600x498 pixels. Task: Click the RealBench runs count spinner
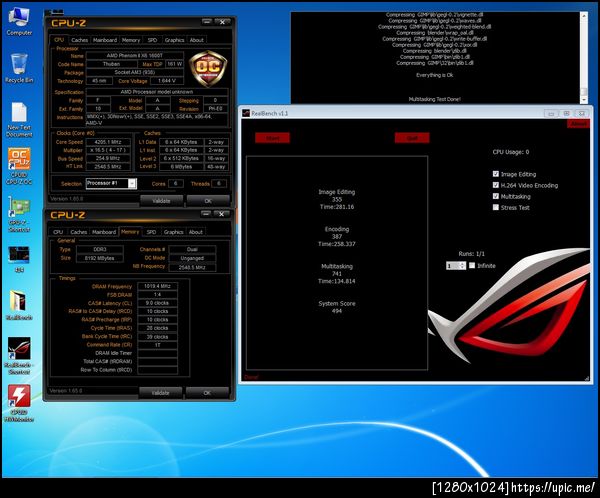tap(456, 265)
